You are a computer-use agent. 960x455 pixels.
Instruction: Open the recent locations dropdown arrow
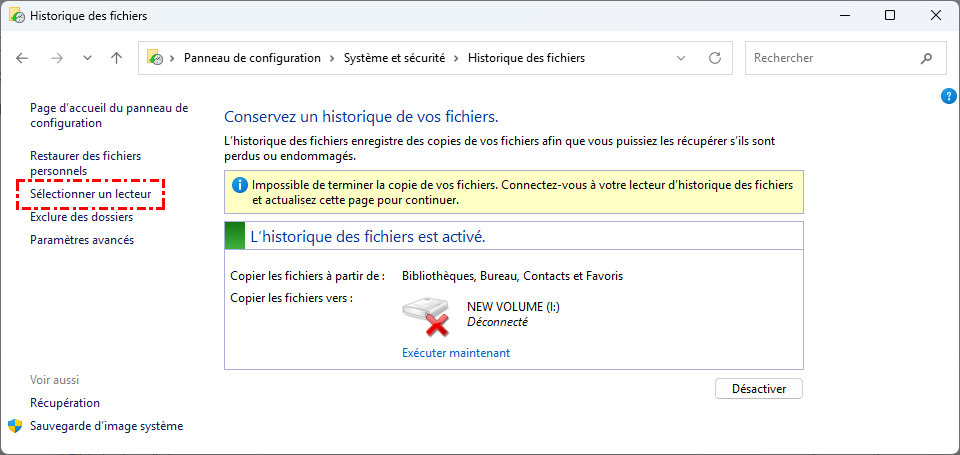(87, 58)
